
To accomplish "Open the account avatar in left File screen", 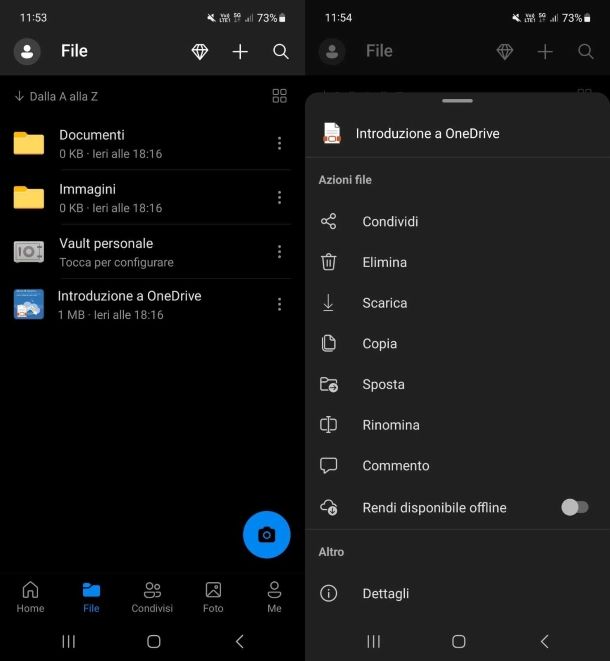I will (27, 51).
